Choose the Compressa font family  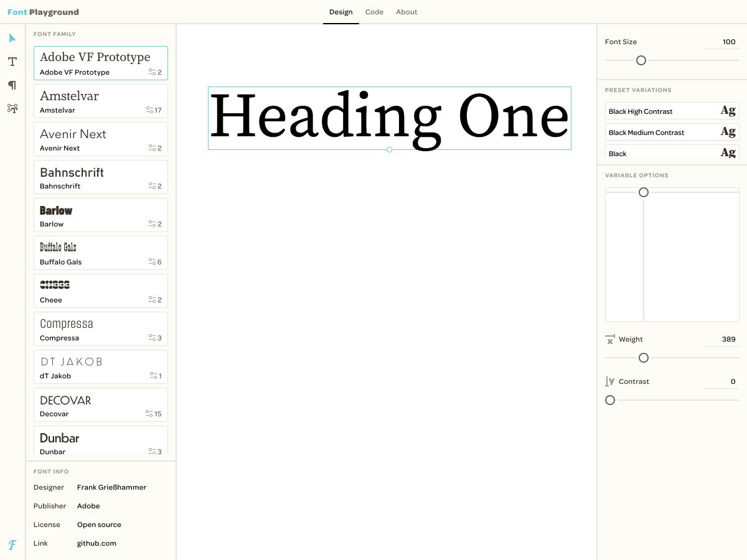tap(101, 329)
